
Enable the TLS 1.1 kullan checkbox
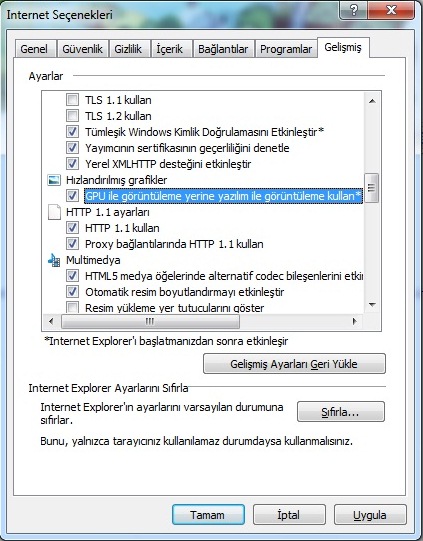tap(72, 100)
